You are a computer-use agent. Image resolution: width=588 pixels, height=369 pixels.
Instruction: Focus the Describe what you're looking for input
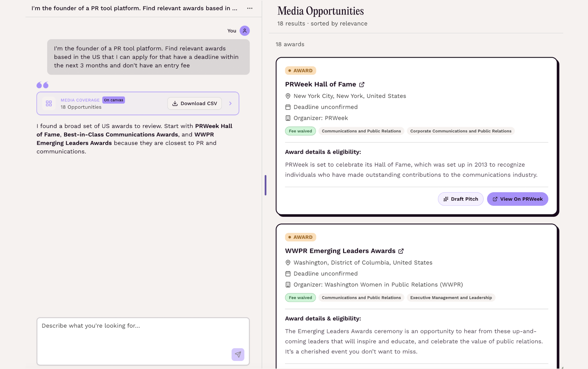(x=143, y=341)
